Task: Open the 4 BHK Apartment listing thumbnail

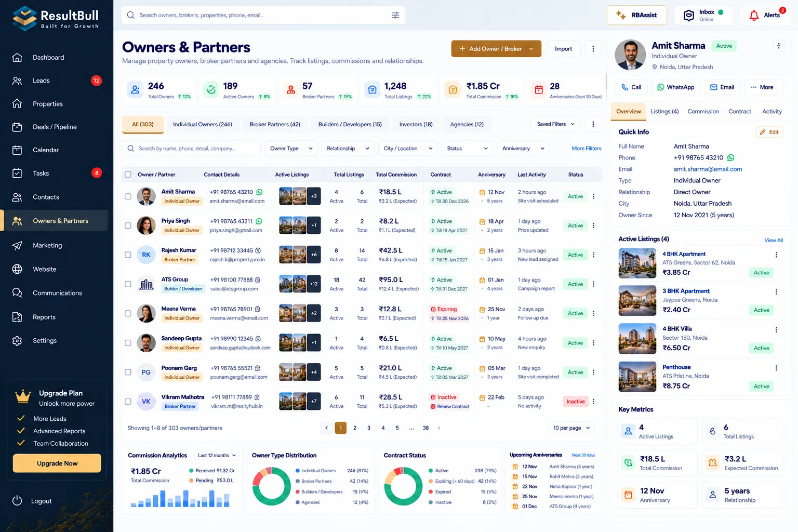Action: pyautogui.click(x=637, y=263)
